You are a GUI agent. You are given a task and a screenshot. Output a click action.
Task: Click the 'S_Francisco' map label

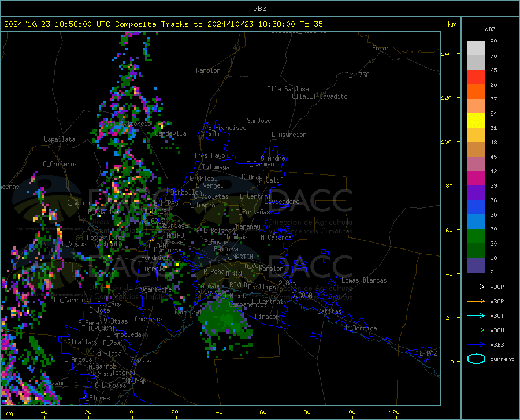(x=227, y=128)
